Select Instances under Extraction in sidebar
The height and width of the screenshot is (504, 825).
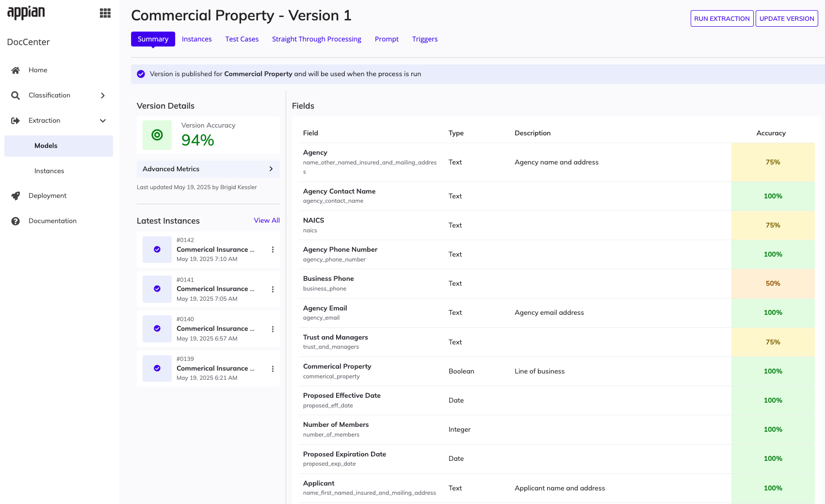(x=49, y=171)
